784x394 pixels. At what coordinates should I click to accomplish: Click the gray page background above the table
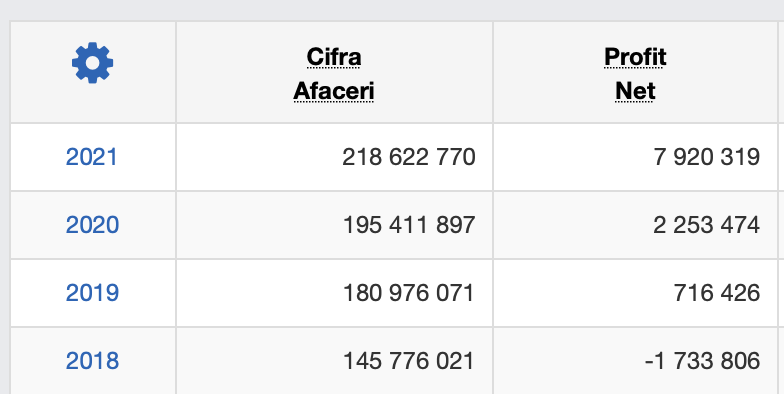point(392,9)
